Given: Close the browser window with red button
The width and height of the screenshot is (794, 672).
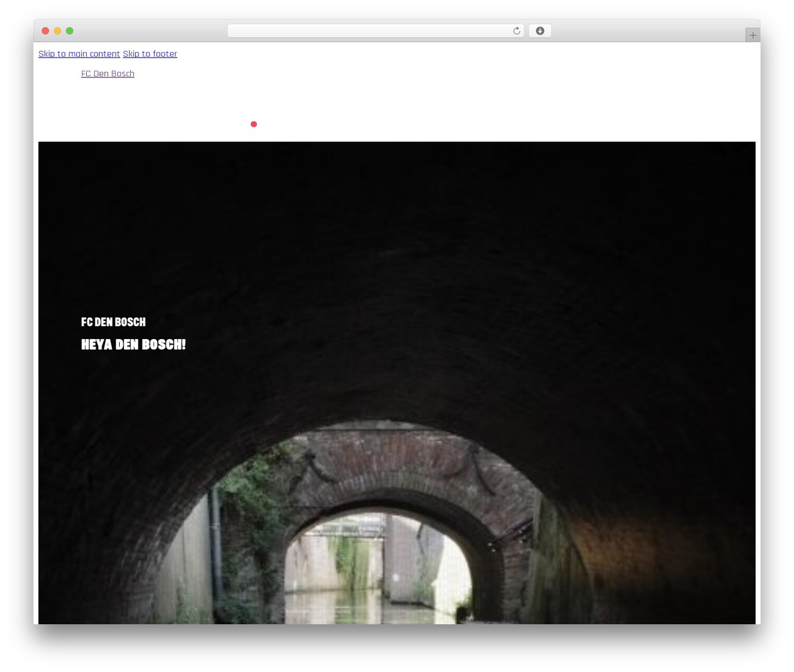Looking at the screenshot, I should pos(45,31).
